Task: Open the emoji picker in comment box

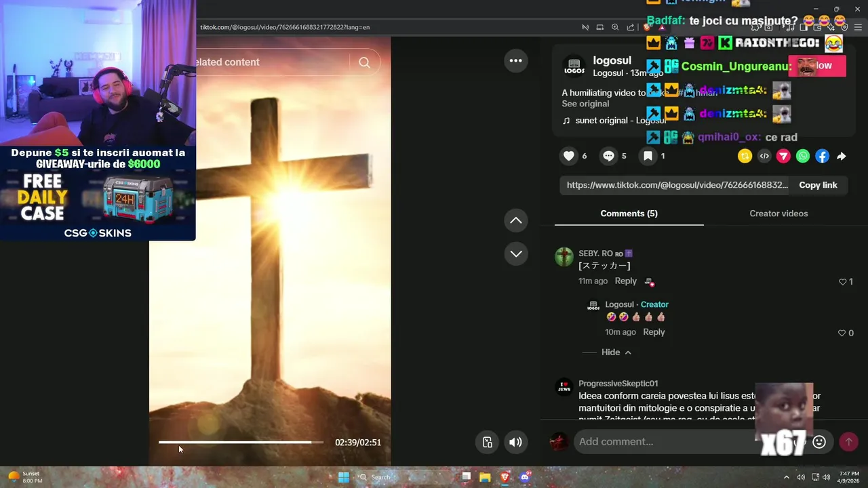Action: (819, 442)
